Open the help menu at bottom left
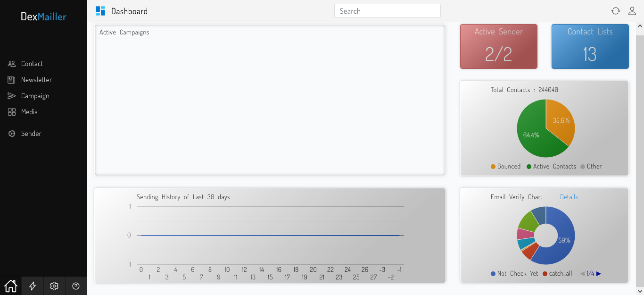 (76, 286)
